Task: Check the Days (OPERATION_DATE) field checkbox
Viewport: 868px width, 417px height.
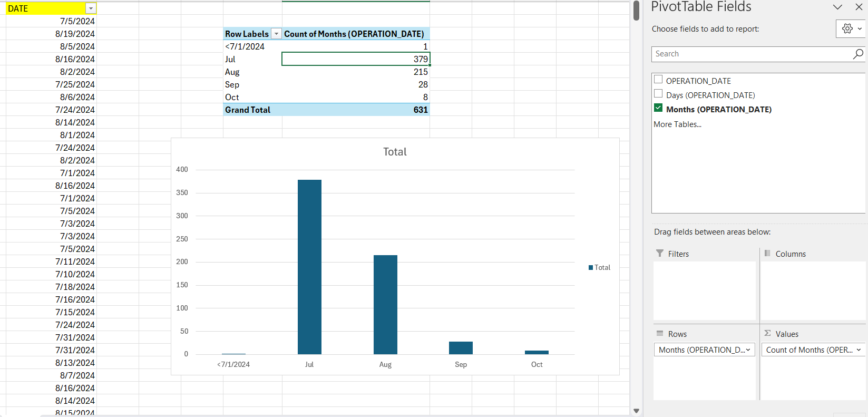Action: click(x=658, y=94)
